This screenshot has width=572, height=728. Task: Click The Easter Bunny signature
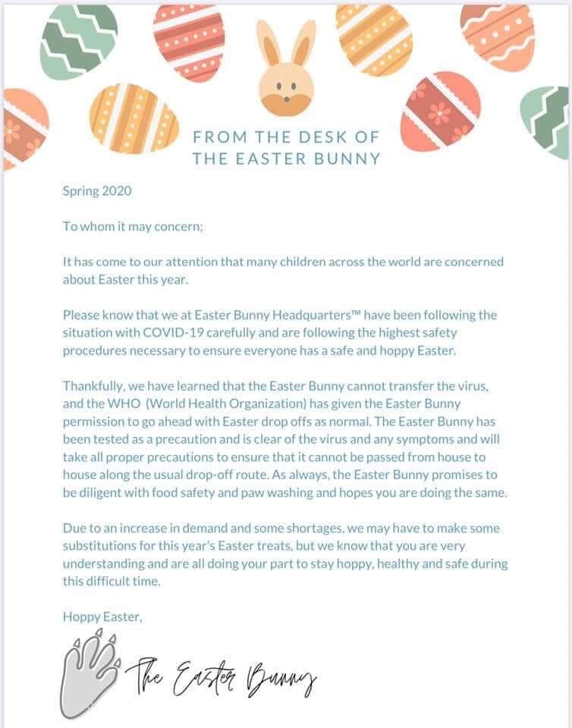coord(221,677)
